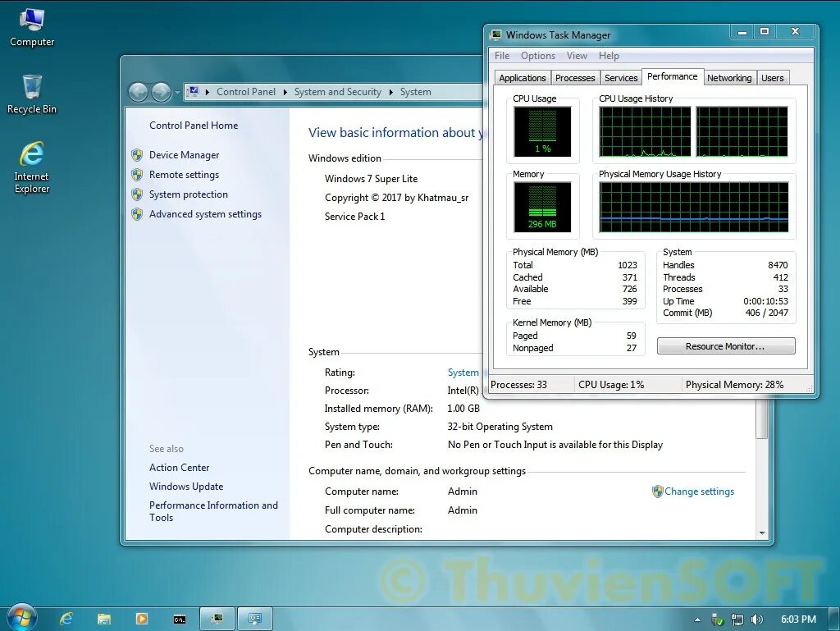The width and height of the screenshot is (840, 631).
Task: Open Action Center under See also
Action: point(179,468)
